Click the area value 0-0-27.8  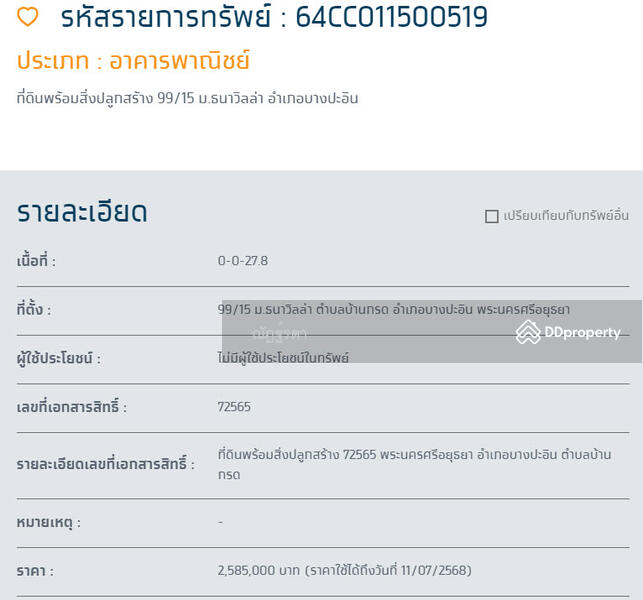click(x=243, y=261)
